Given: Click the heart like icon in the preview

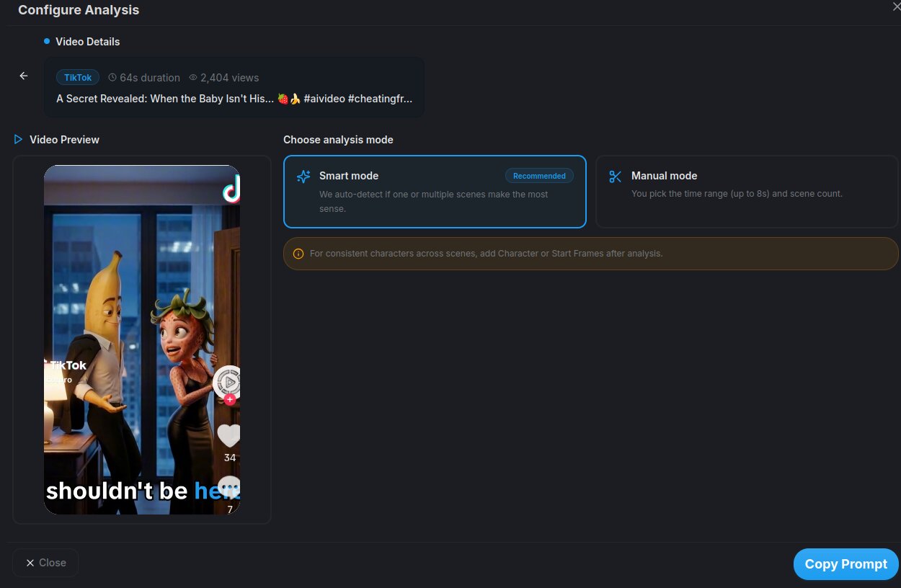Looking at the screenshot, I should 229,435.
